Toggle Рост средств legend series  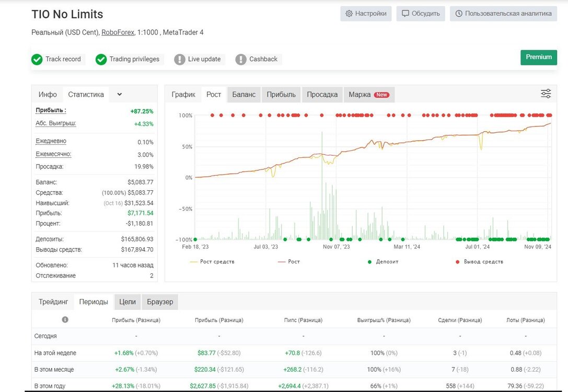212,261
